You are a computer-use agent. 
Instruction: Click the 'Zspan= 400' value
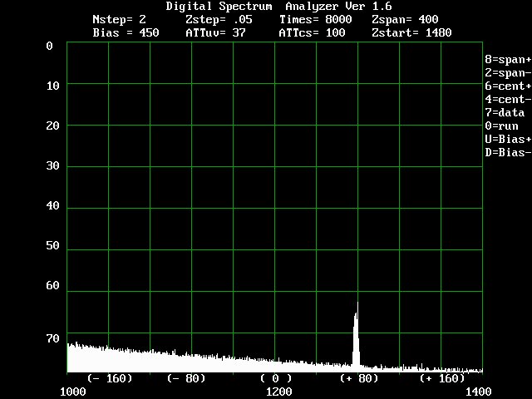pos(405,19)
